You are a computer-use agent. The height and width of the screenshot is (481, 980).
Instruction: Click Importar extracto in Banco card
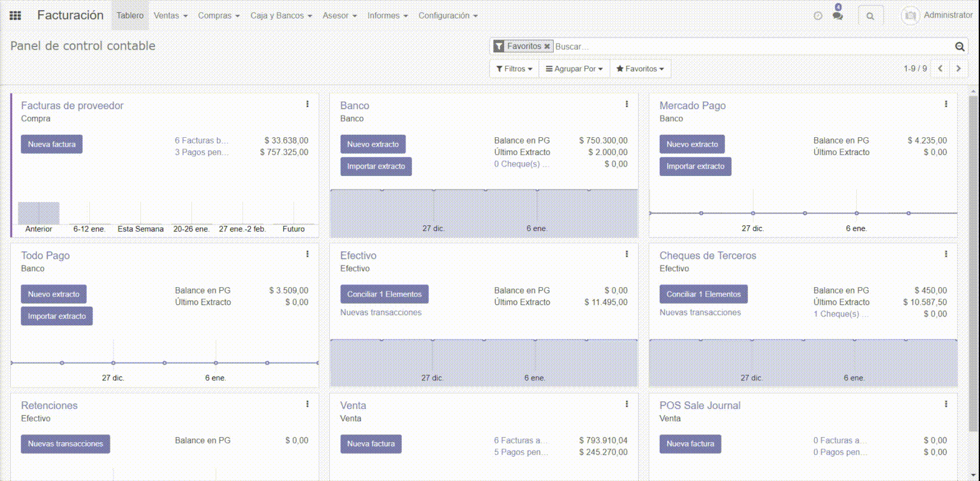pyautogui.click(x=376, y=166)
